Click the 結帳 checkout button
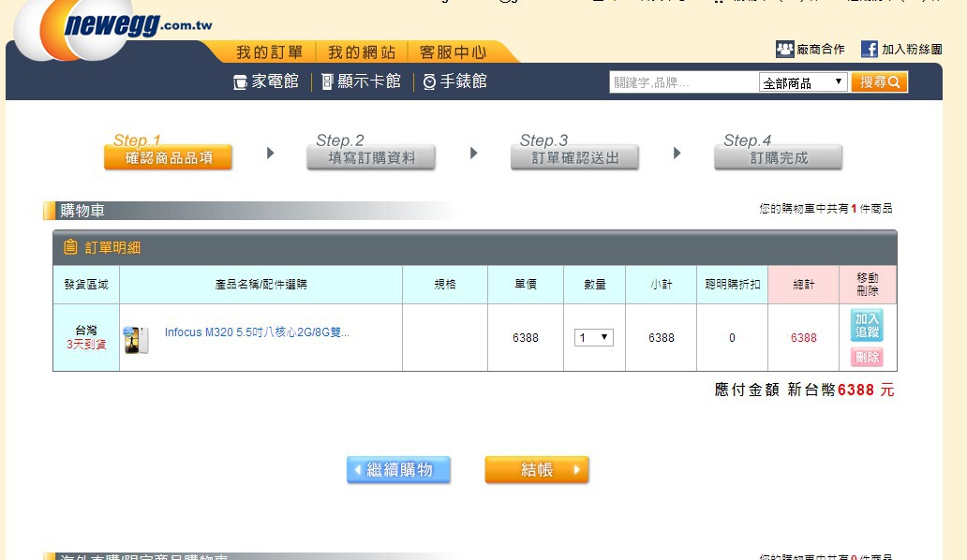Viewport: 967px width, 560px height. (537, 469)
